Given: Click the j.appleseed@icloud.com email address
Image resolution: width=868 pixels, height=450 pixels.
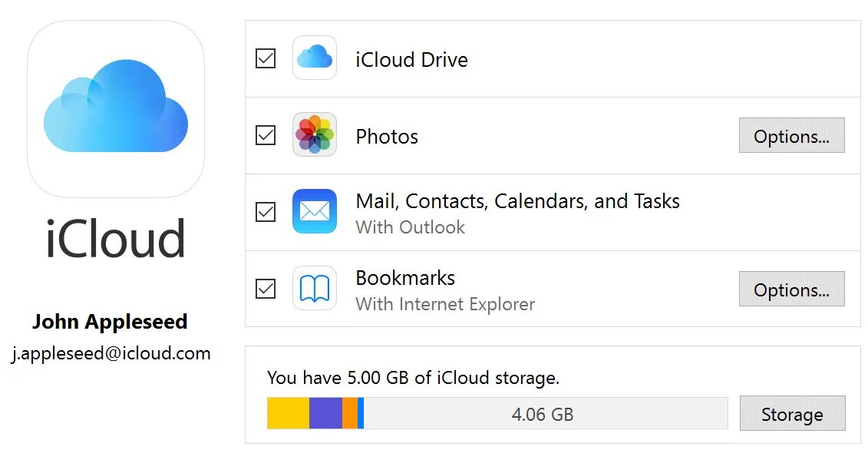Looking at the screenshot, I should (x=111, y=353).
